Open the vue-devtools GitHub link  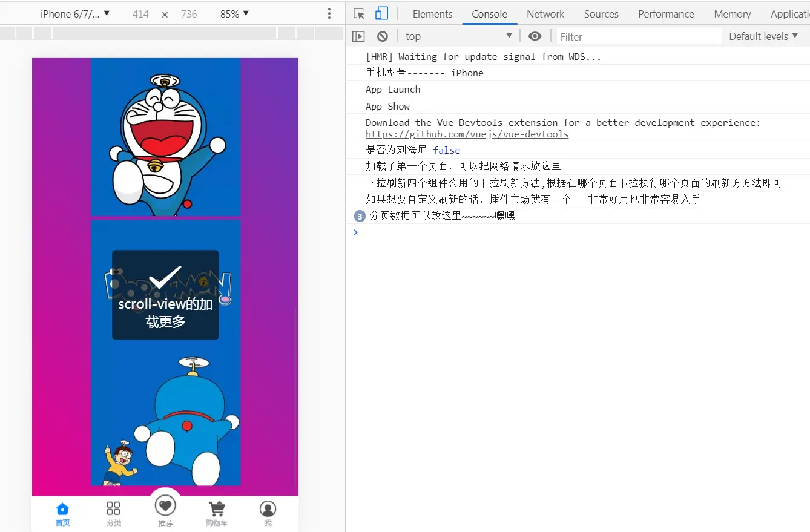pos(467,134)
